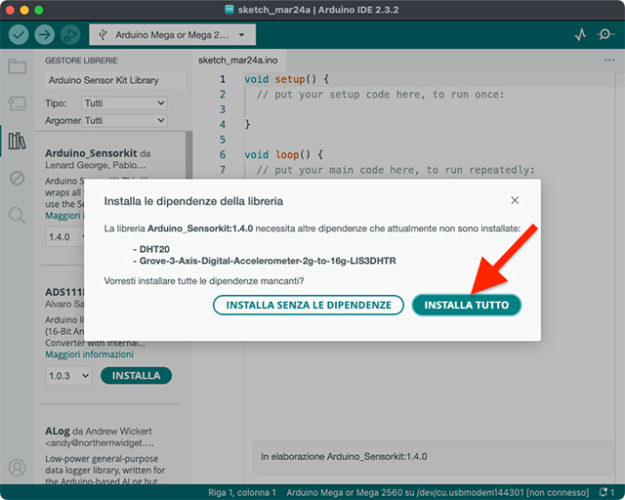Expand the board selector Arduino Mega dropdown
Viewport: 625px width, 500px height.
point(172,34)
